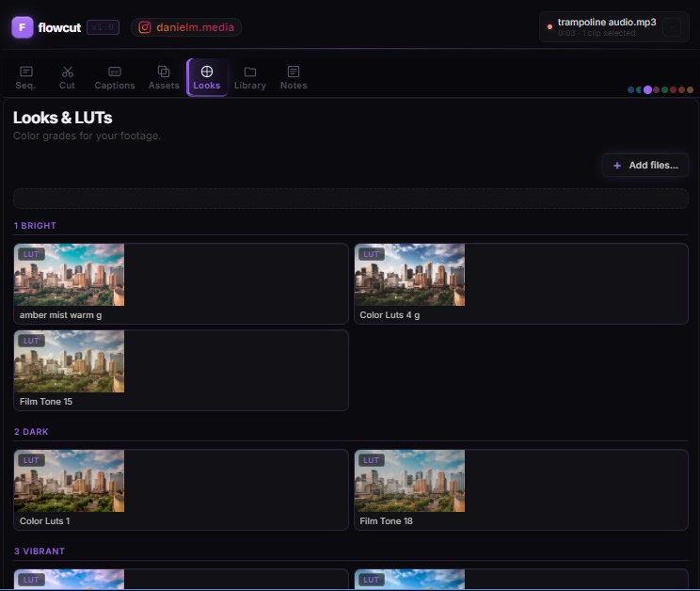Choose the magenta theme color dot

point(657,89)
